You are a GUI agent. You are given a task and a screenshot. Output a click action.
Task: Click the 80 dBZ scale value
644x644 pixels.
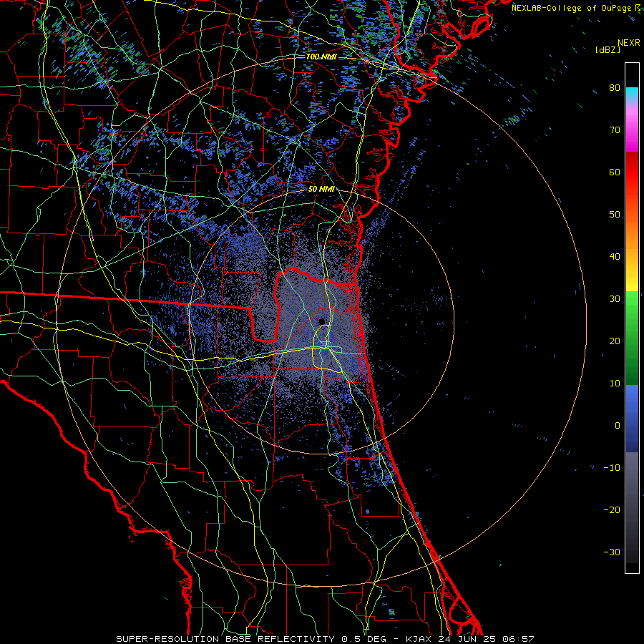(x=615, y=87)
